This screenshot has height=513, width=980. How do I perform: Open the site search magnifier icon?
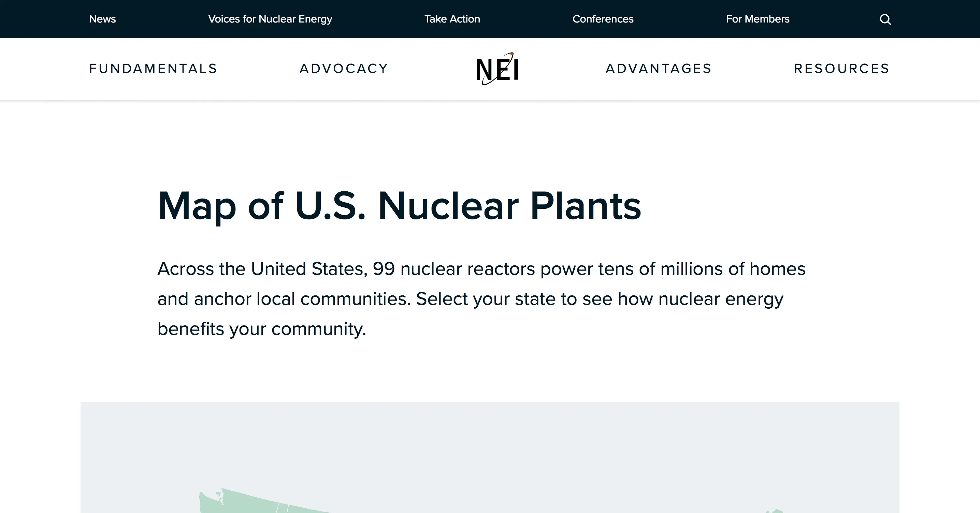tap(885, 19)
